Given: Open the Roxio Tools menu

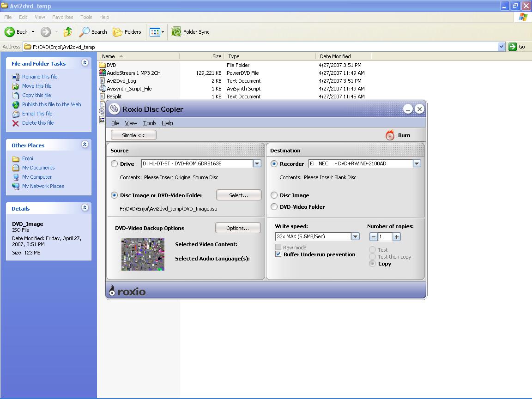Looking at the screenshot, I should click(150, 123).
